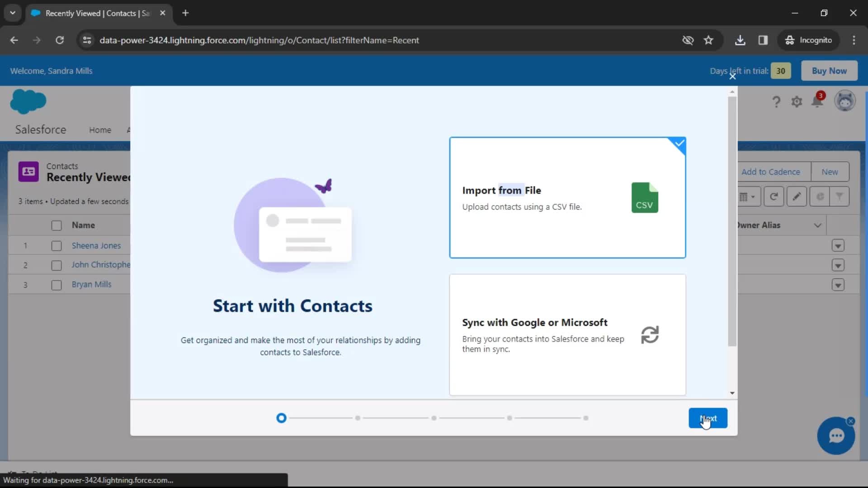Open the Bryan Mills contact link
The image size is (868, 488).
coord(91,284)
